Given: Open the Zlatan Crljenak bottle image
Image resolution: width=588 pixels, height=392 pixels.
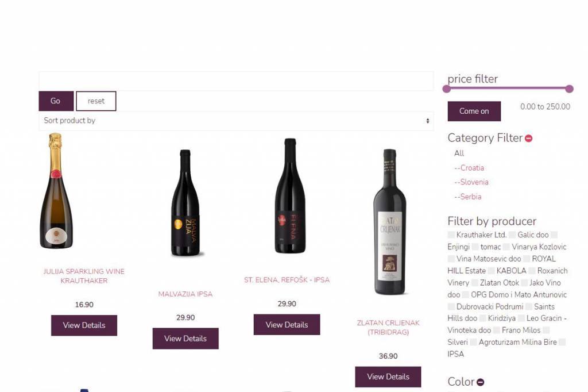Looking at the screenshot, I should coord(390,221).
